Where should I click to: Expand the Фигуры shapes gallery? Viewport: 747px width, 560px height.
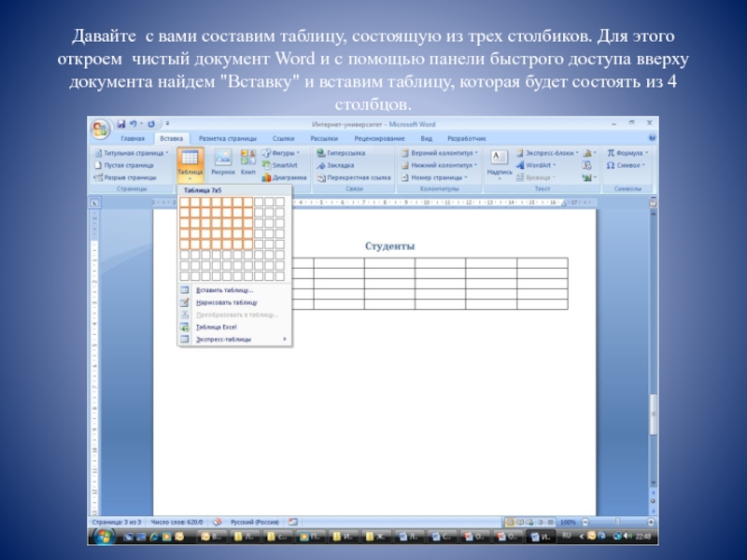(281, 153)
